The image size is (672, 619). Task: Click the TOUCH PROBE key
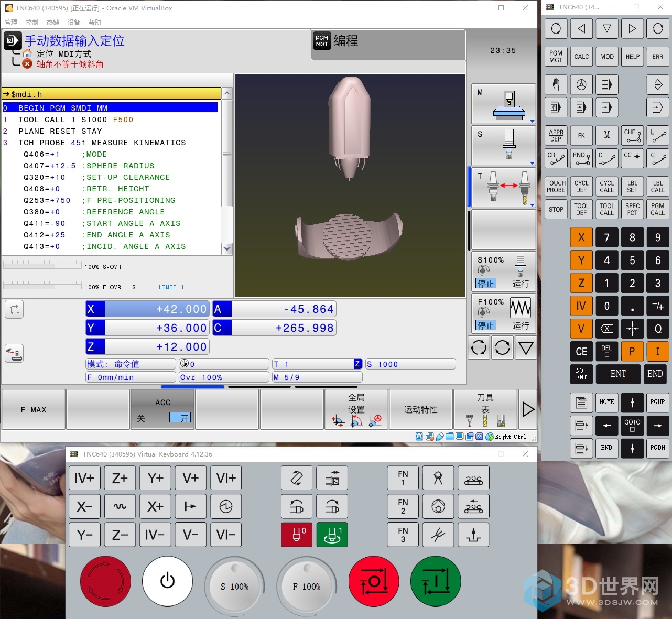click(556, 187)
